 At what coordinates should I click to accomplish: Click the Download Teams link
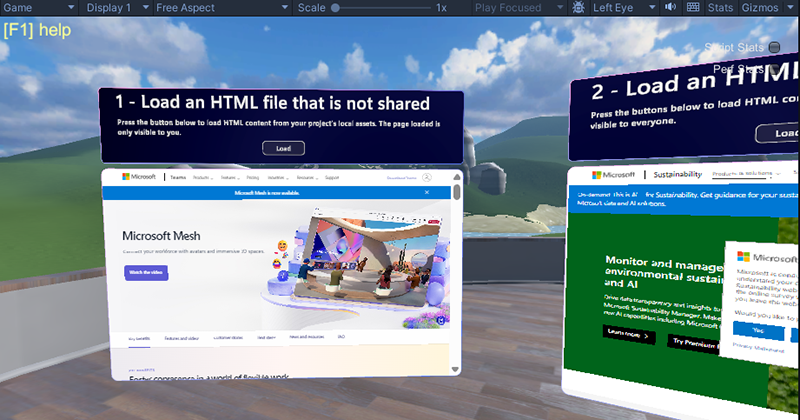(x=402, y=178)
